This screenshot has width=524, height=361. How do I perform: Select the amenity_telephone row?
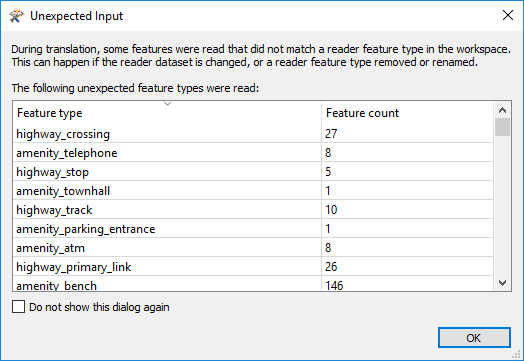pyautogui.click(x=253, y=153)
